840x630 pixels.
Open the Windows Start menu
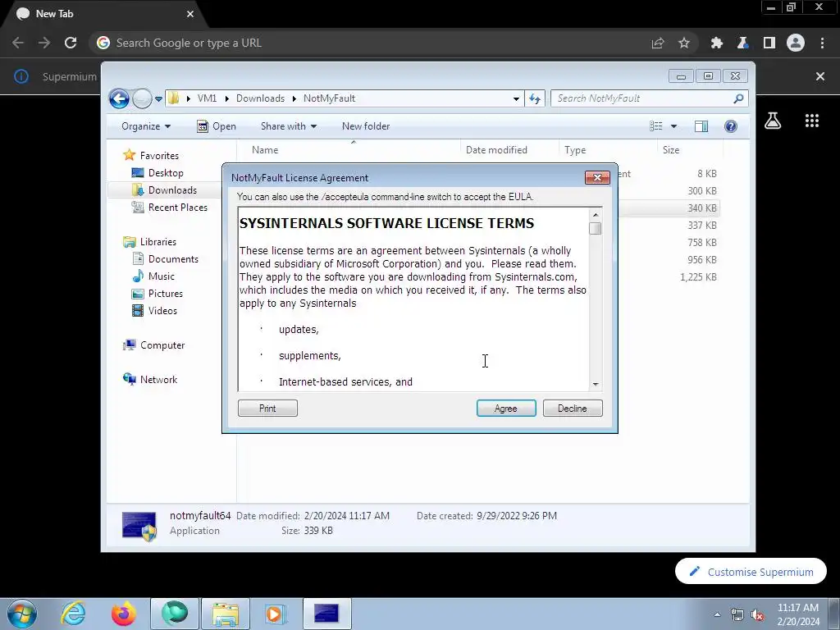coord(22,614)
